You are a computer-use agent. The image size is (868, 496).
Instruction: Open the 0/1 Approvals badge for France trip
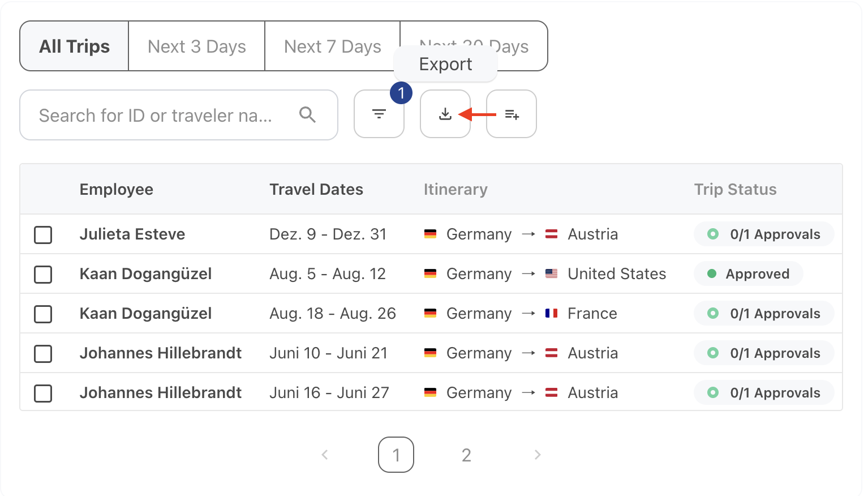point(763,314)
